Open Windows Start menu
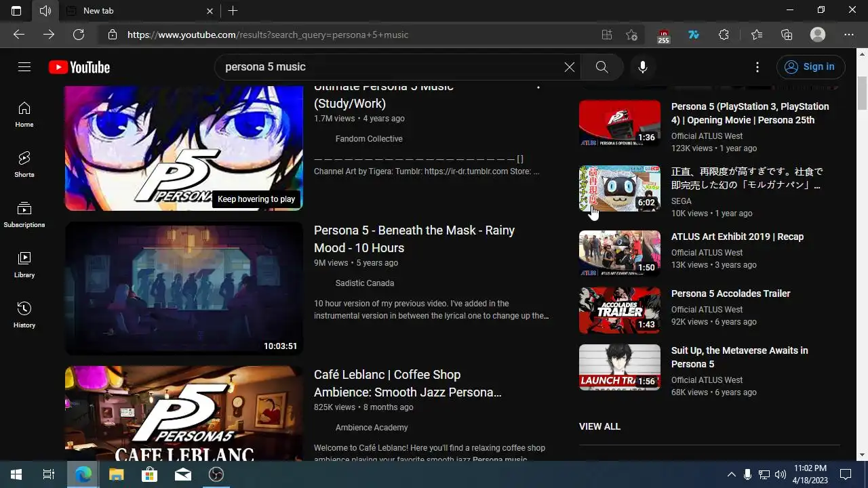This screenshot has width=868, height=488. coord(16,474)
